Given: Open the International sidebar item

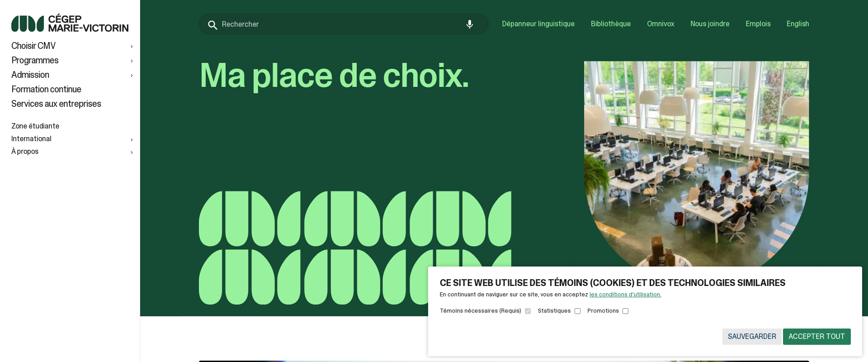Looking at the screenshot, I should (x=31, y=139).
